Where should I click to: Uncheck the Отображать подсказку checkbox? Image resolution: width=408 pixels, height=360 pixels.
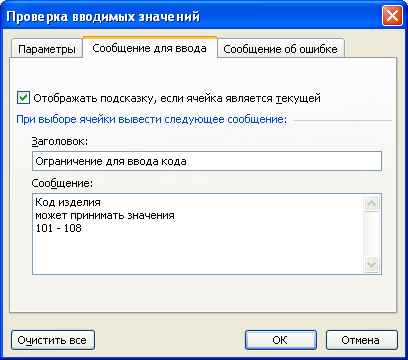click(23, 98)
